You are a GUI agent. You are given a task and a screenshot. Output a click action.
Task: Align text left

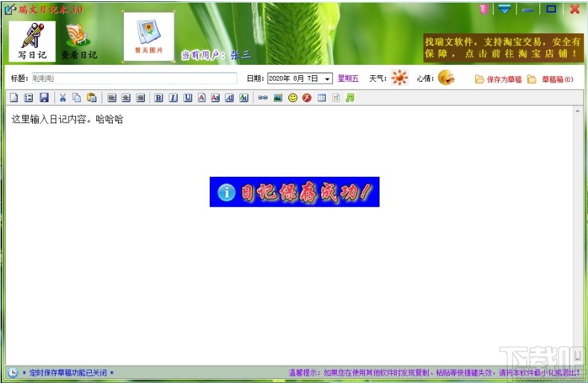pos(111,98)
